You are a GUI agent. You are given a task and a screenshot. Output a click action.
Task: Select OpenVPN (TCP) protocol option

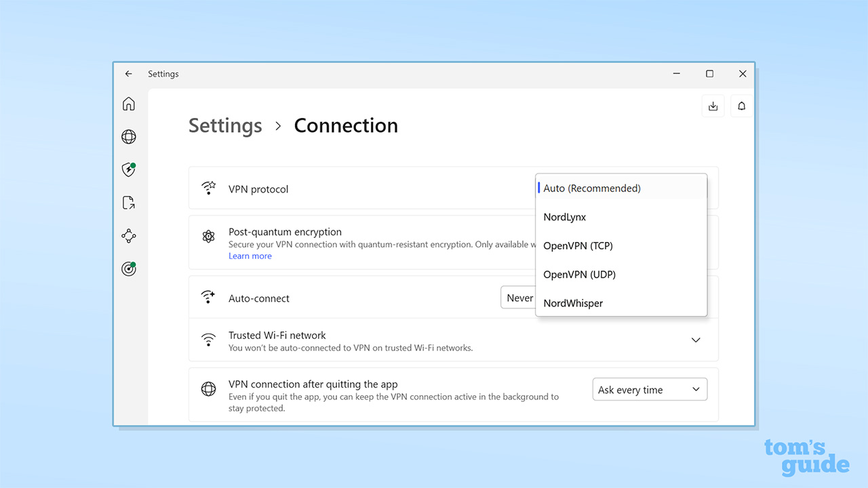[621, 246]
